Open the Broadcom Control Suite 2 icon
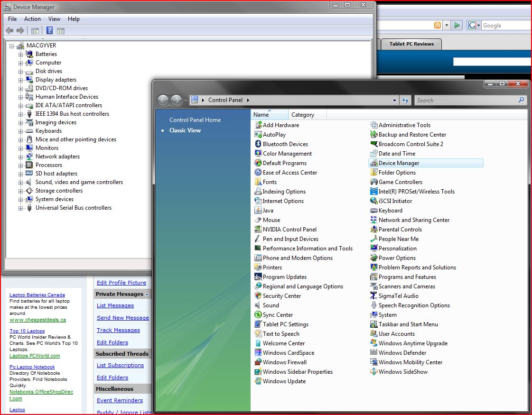This screenshot has width=532, height=415. [x=374, y=144]
